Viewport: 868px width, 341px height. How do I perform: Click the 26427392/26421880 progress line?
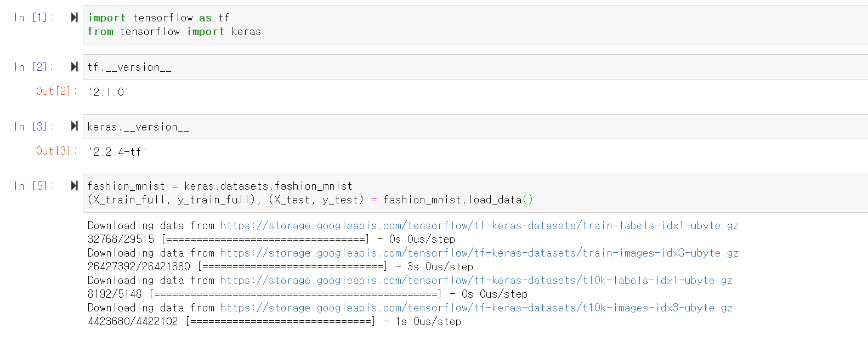pos(280,266)
